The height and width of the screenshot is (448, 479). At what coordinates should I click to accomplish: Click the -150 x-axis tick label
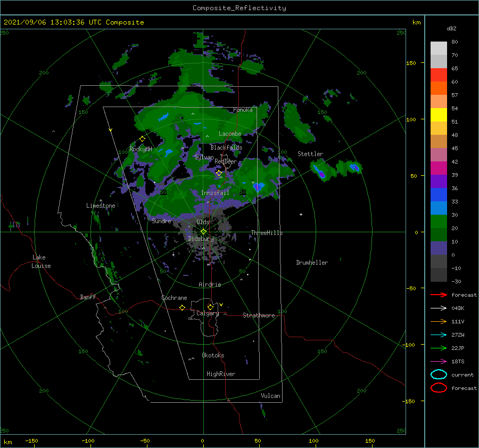[x=31, y=441]
